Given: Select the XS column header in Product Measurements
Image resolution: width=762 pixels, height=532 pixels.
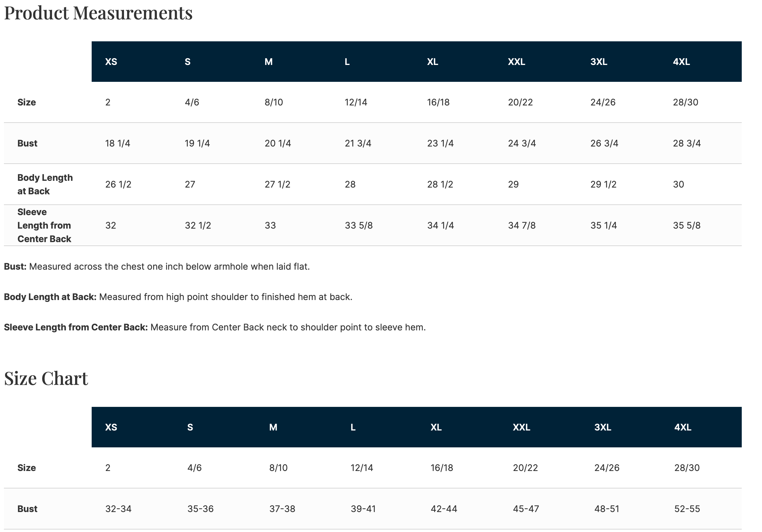Looking at the screenshot, I should click(111, 62).
